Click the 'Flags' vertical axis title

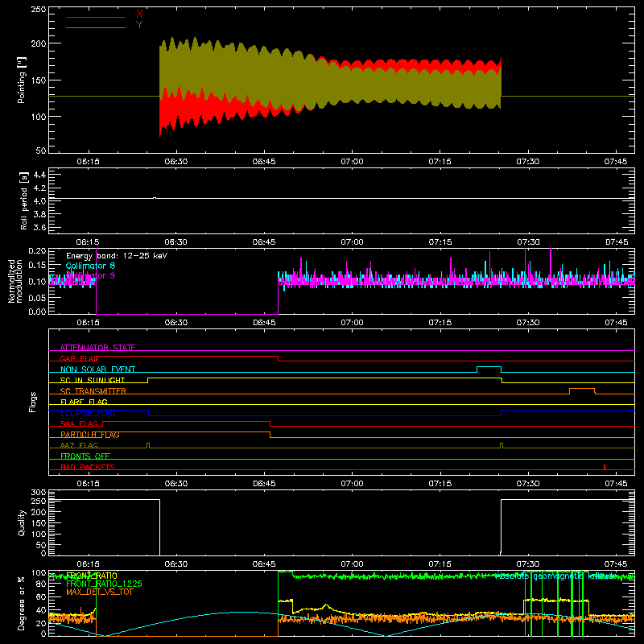[33, 402]
